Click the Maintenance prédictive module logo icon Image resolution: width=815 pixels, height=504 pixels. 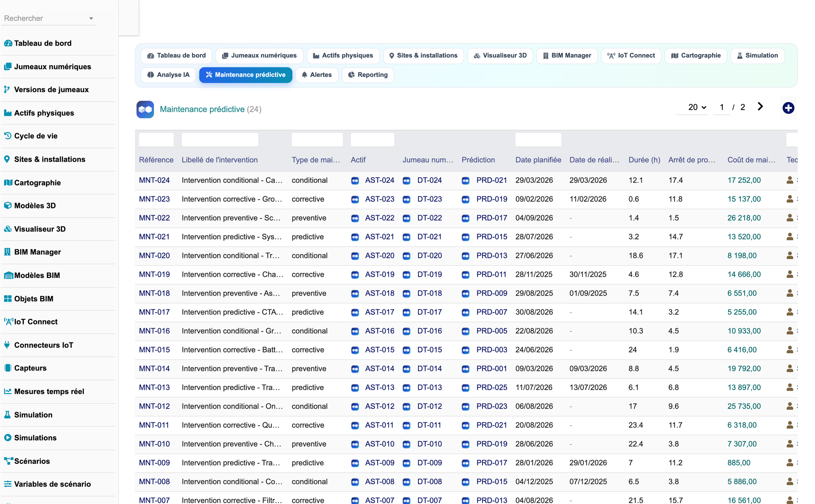click(x=145, y=109)
